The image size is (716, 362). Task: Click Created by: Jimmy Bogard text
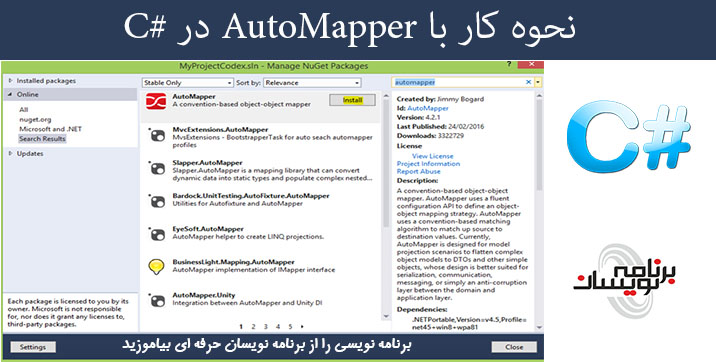[440, 99]
